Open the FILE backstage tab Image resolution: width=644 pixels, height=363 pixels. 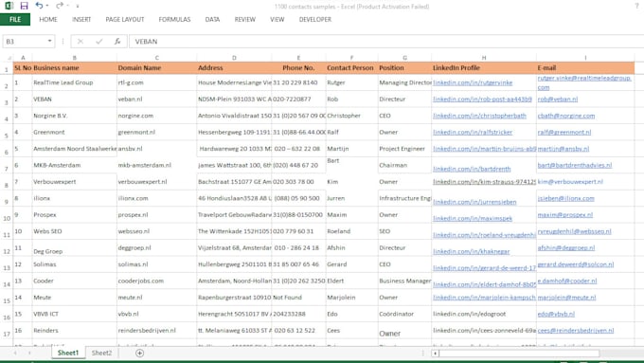tap(15, 19)
